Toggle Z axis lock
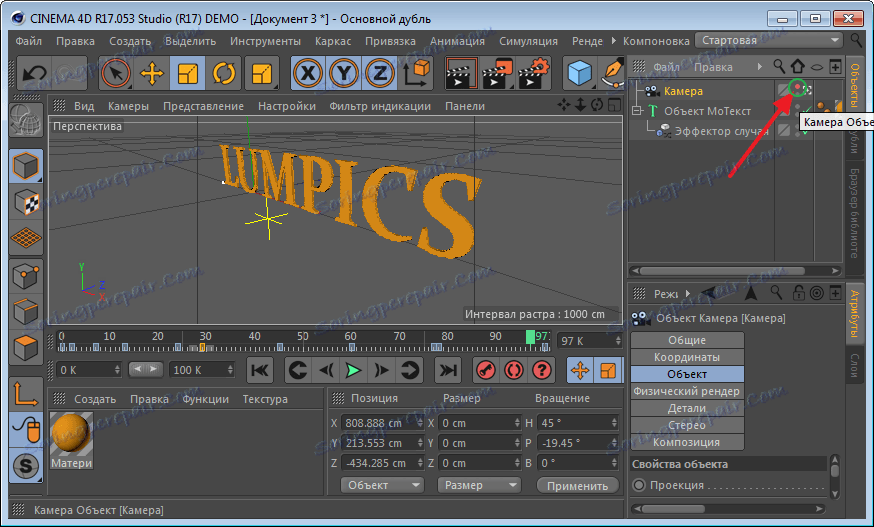Screen dimensions: 874x527 pyautogui.click(x=379, y=73)
